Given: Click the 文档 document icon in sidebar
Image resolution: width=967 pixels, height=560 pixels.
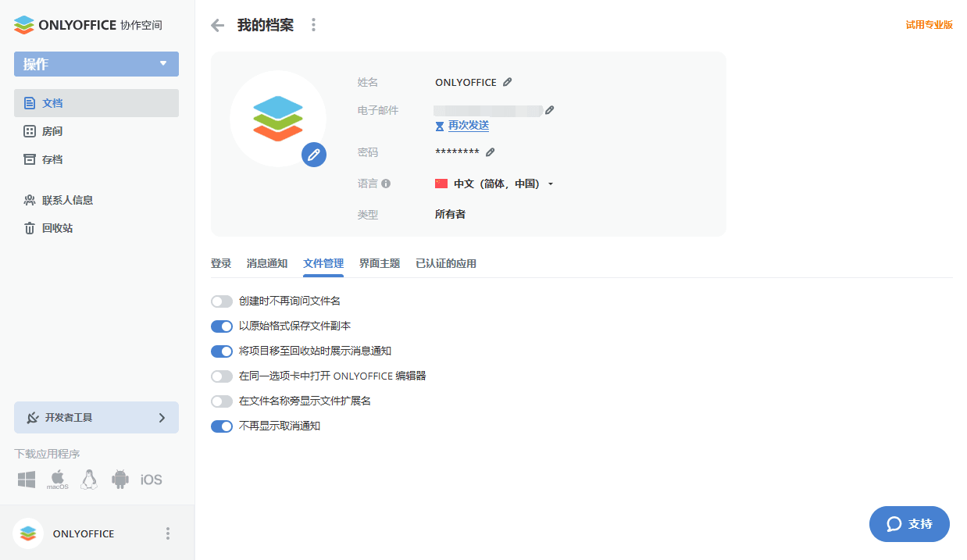Looking at the screenshot, I should [x=30, y=103].
